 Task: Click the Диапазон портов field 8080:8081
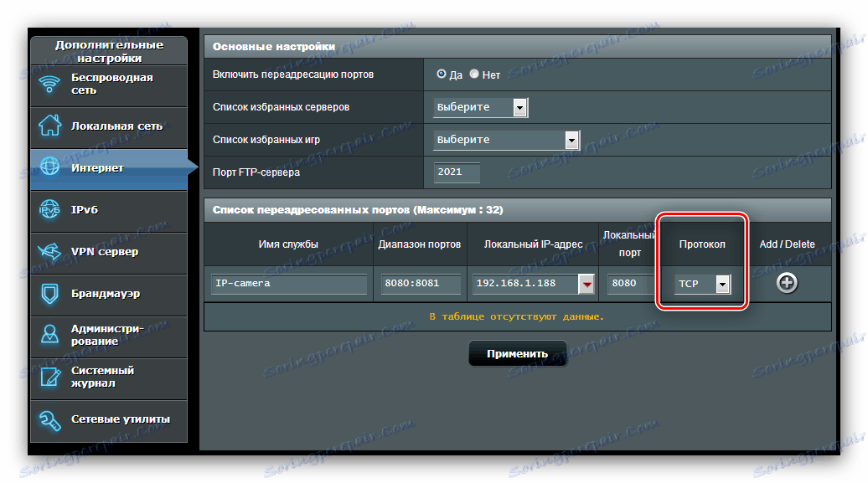point(421,283)
